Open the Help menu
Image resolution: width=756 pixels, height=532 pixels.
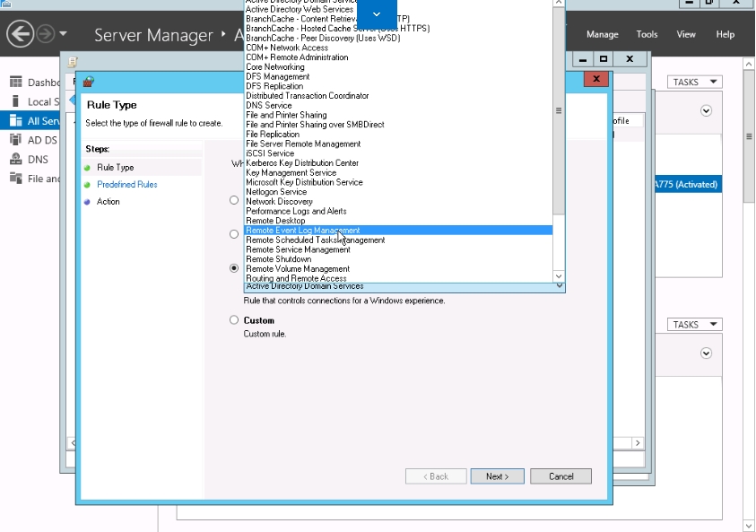pos(725,35)
